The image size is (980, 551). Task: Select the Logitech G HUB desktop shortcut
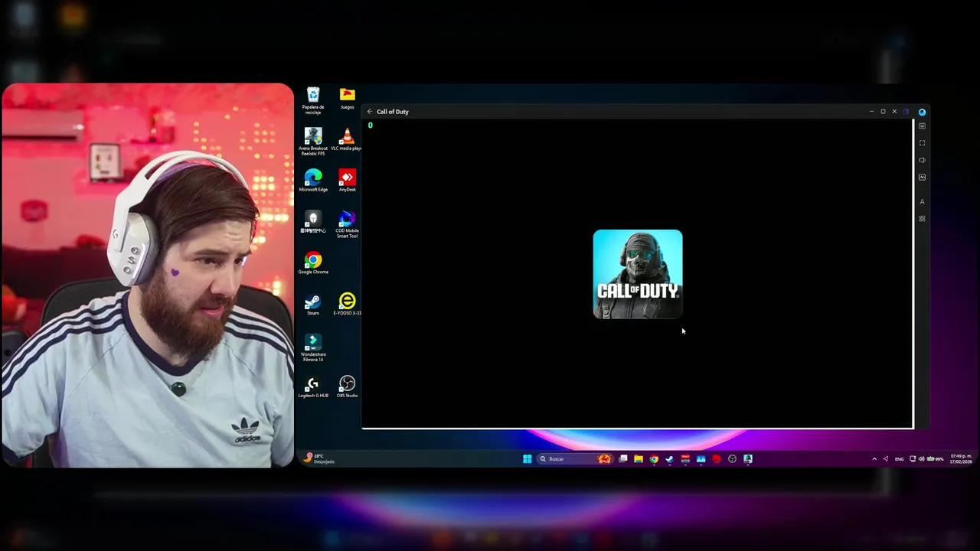click(x=312, y=386)
